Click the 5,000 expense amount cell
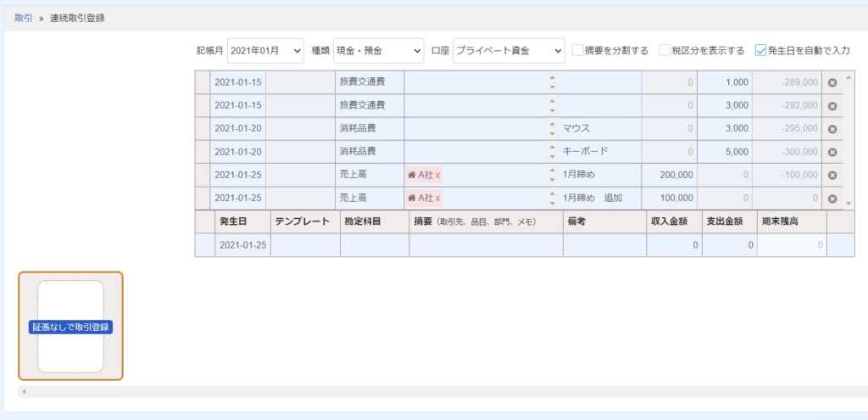 724,151
